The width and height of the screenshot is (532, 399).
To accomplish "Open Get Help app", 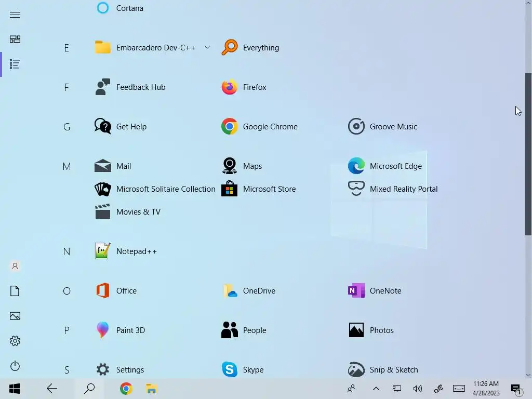I will point(121,127).
